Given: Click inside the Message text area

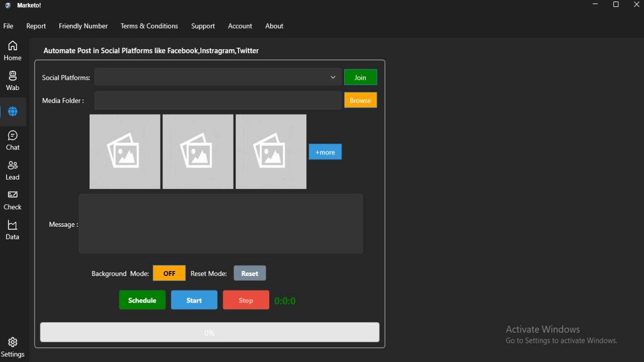Looking at the screenshot, I should click(220, 224).
